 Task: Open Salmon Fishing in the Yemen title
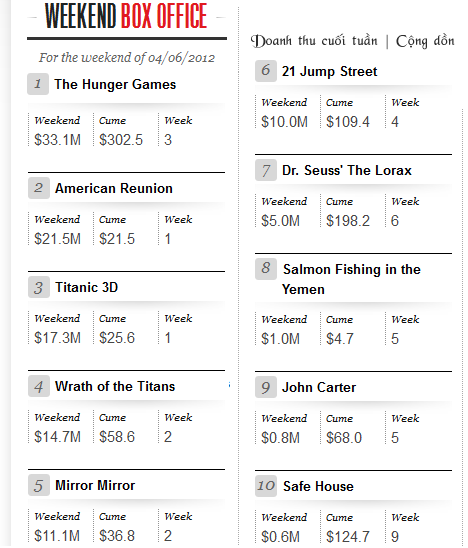351,279
